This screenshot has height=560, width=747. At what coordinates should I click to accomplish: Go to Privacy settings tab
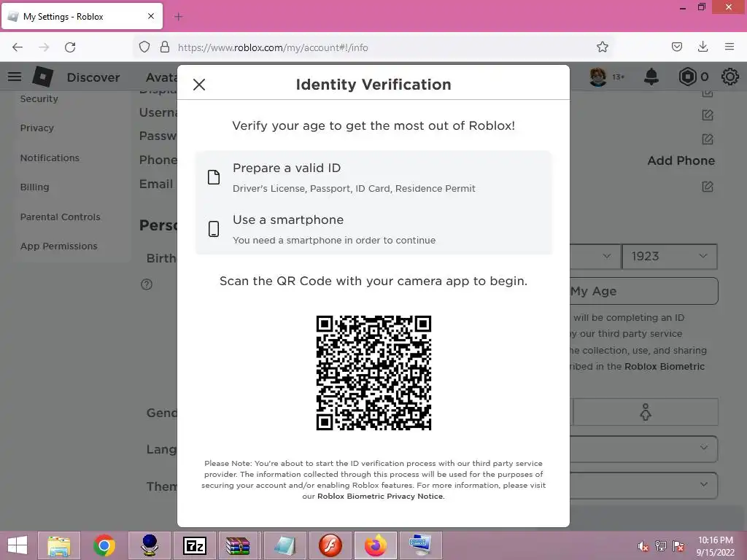[x=36, y=128]
